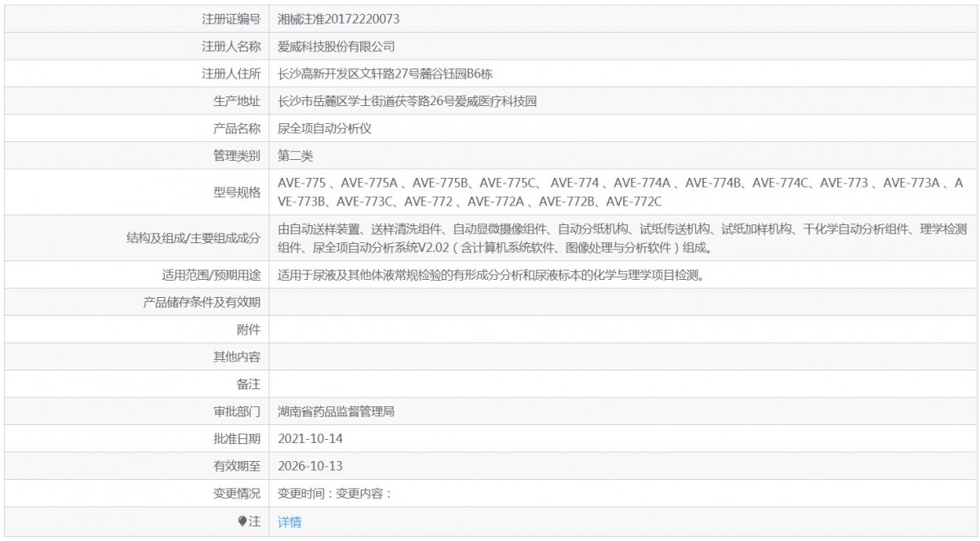The height and width of the screenshot is (541, 980).
Task: Click registrant name 爱威科技股份有限公司
Action: pos(336,47)
